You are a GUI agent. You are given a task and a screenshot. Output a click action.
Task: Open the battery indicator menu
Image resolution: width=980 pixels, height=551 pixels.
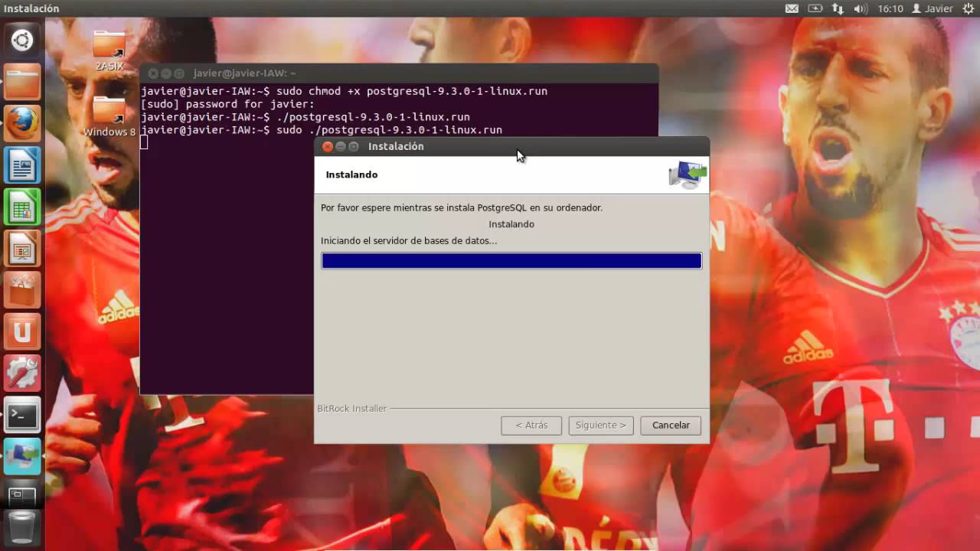(815, 8)
